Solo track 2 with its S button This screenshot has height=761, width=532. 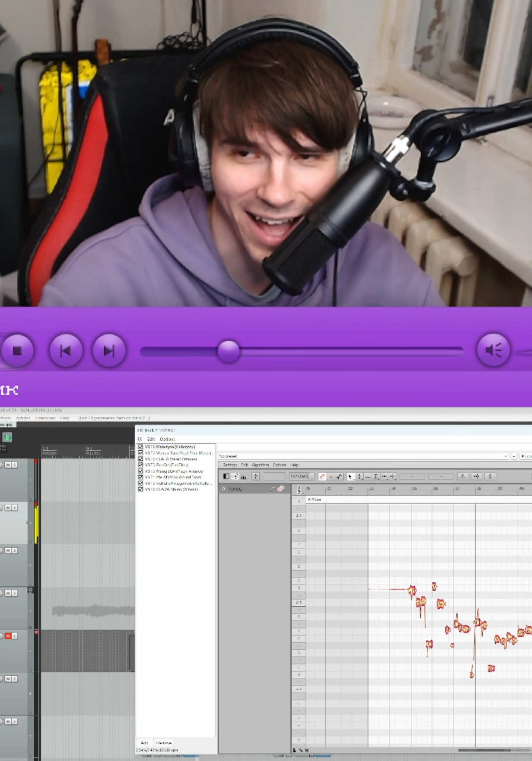click(14, 507)
